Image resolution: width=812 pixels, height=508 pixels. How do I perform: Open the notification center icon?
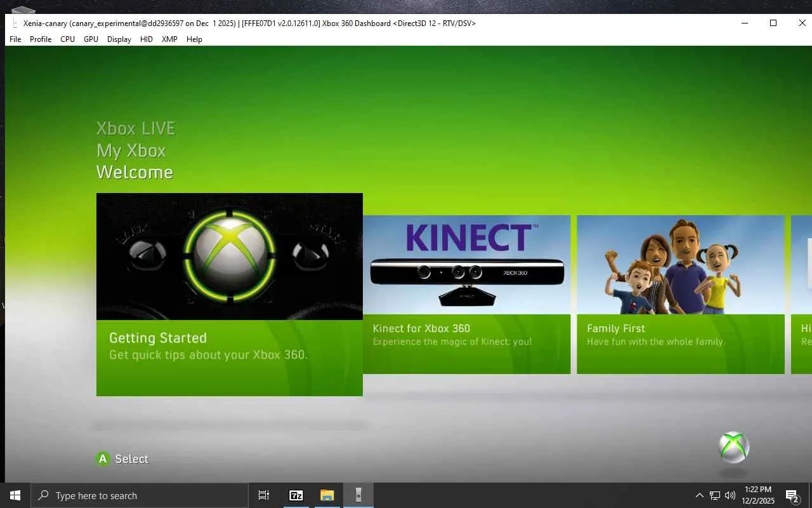point(792,495)
